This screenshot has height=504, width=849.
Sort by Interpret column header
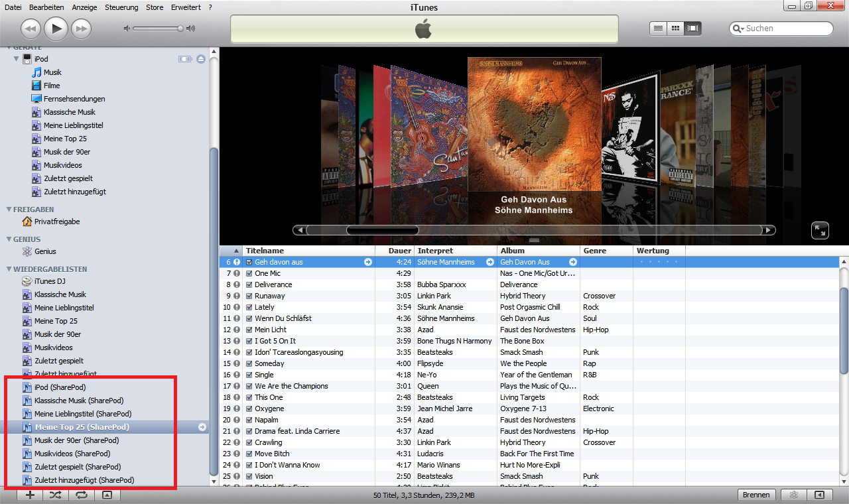tap(456, 251)
